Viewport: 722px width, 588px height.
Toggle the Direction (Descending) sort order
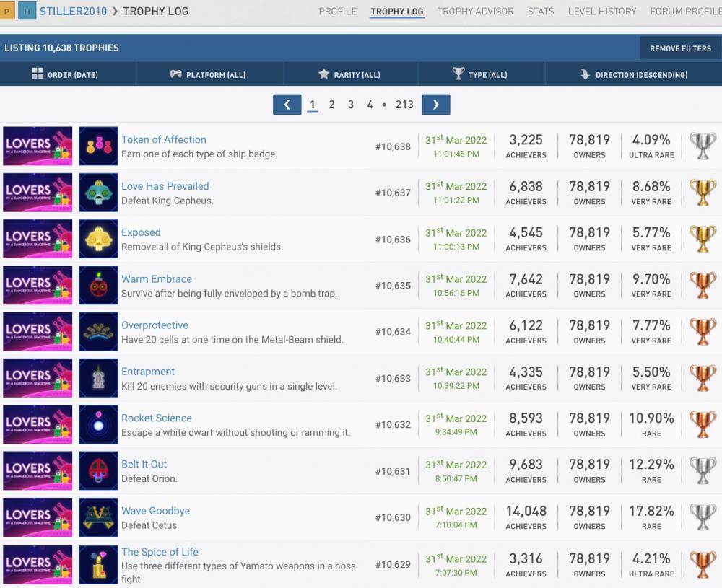coord(633,74)
